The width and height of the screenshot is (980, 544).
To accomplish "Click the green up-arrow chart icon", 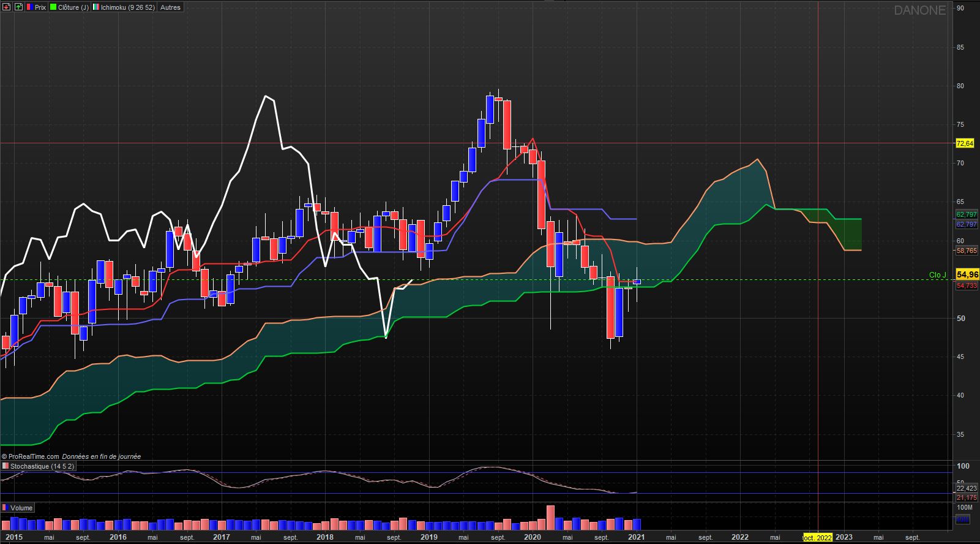I will click(18, 7).
